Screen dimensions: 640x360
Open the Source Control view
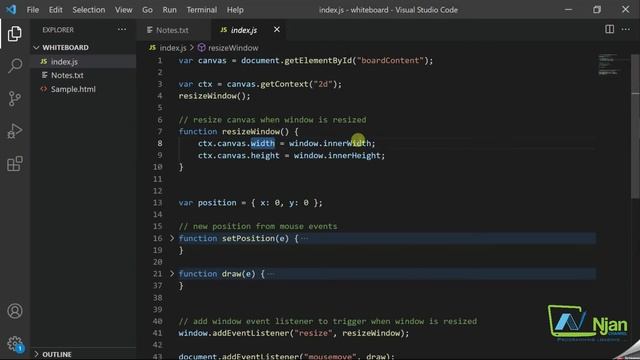point(15,98)
